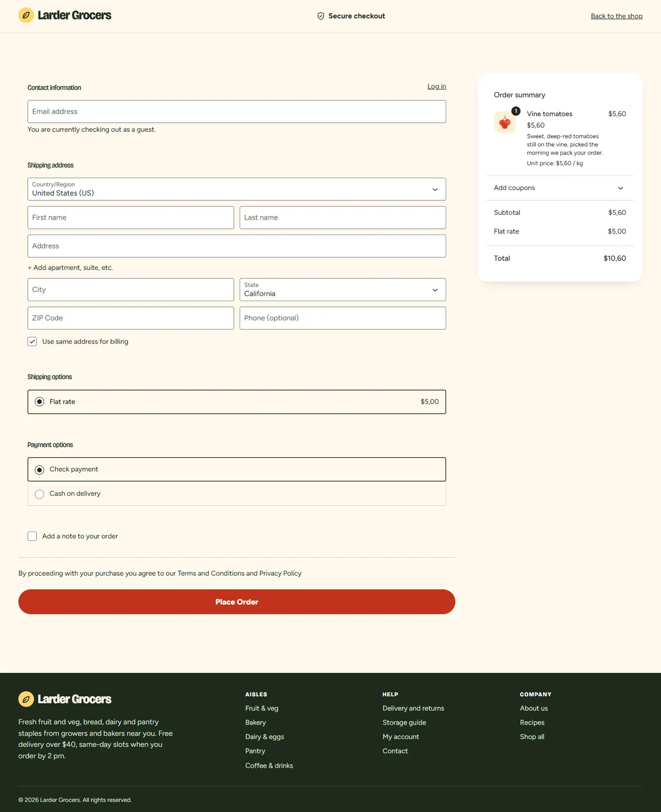Click Shop all in Company column

click(x=532, y=737)
